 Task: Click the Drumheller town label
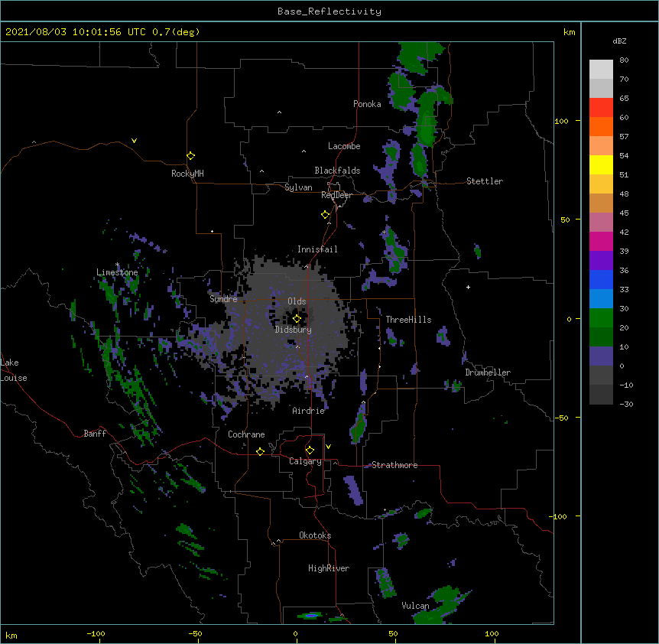tap(488, 372)
